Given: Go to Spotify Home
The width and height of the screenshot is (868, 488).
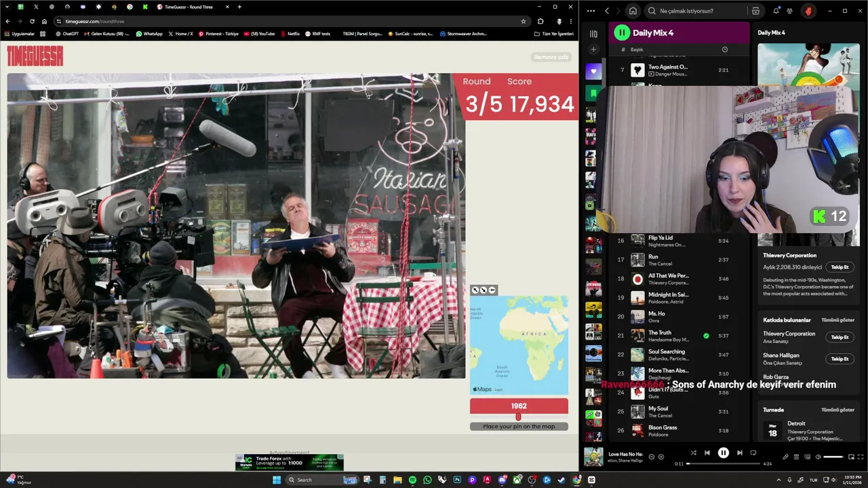Looking at the screenshot, I should point(633,11).
